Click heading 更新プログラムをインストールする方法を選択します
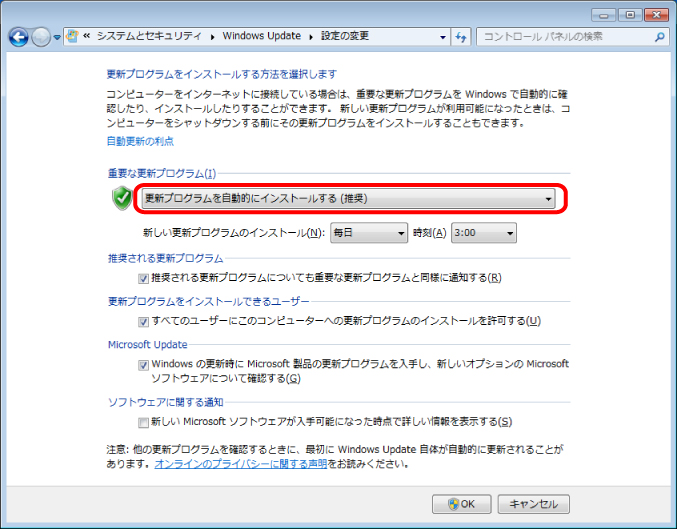 pyautogui.click(x=221, y=74)
